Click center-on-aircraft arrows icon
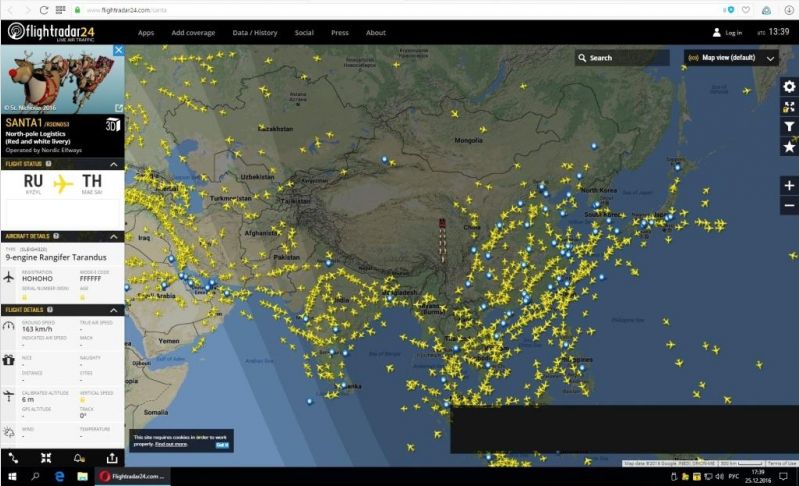The image size is (800, 486). point(46,458)
